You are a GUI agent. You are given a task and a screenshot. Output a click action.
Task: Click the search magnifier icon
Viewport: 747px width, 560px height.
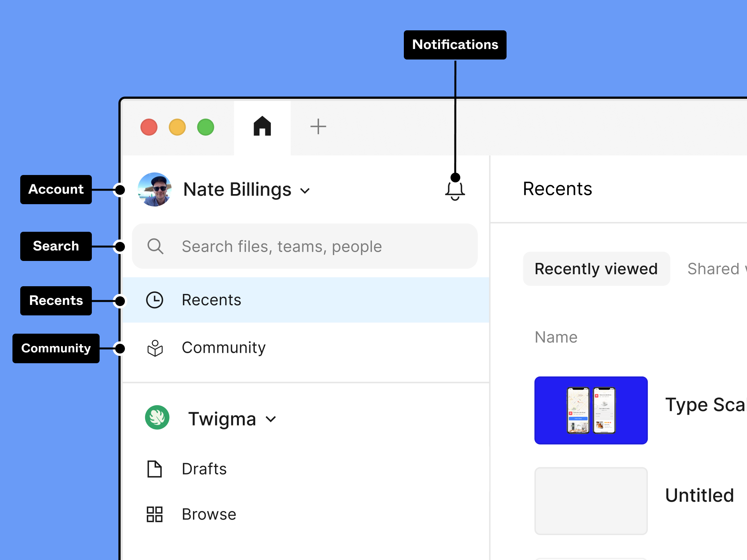[x=155, y=246]
